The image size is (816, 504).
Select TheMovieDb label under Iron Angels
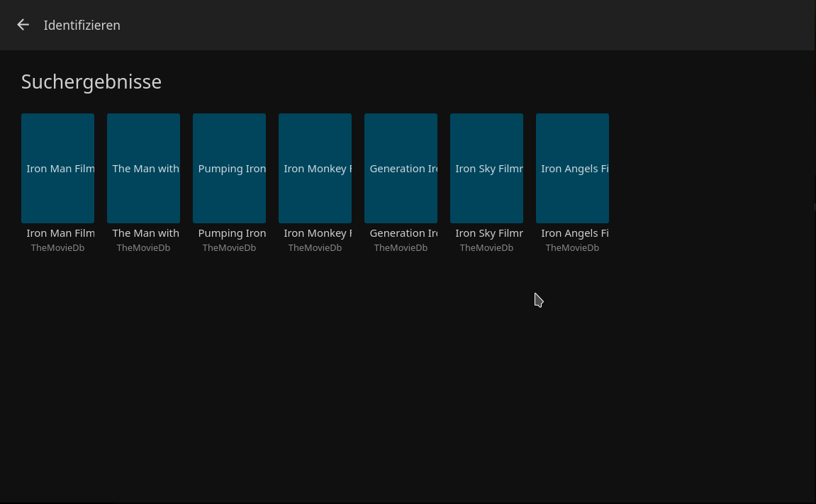click(572, 248)
